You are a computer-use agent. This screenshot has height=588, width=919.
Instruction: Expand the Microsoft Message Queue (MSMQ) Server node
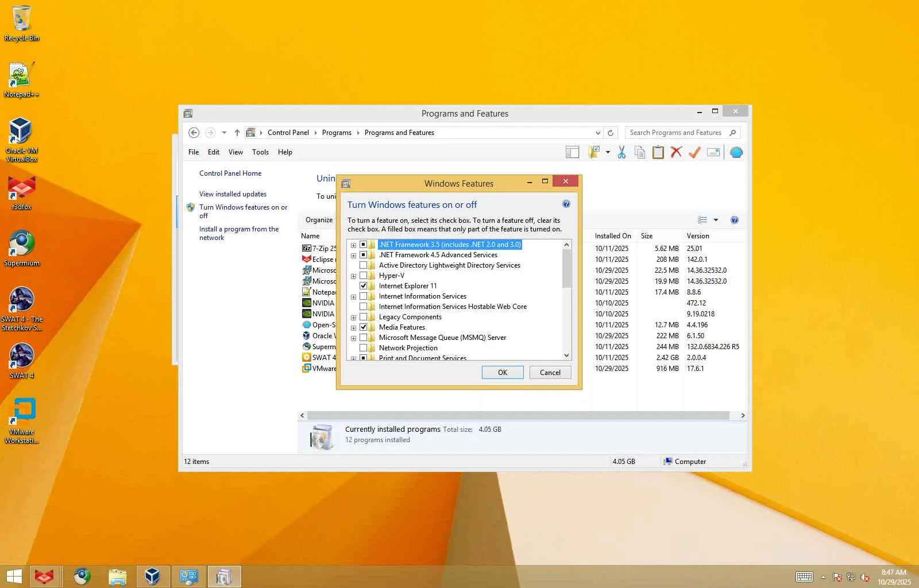[x=353, y=338]
